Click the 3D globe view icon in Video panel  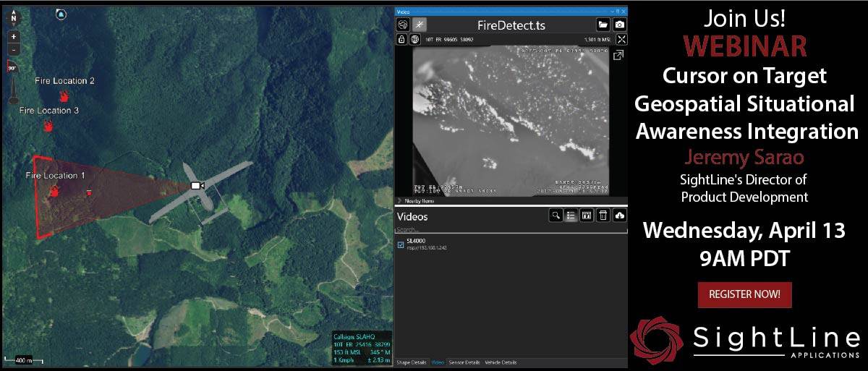point(404,25)
